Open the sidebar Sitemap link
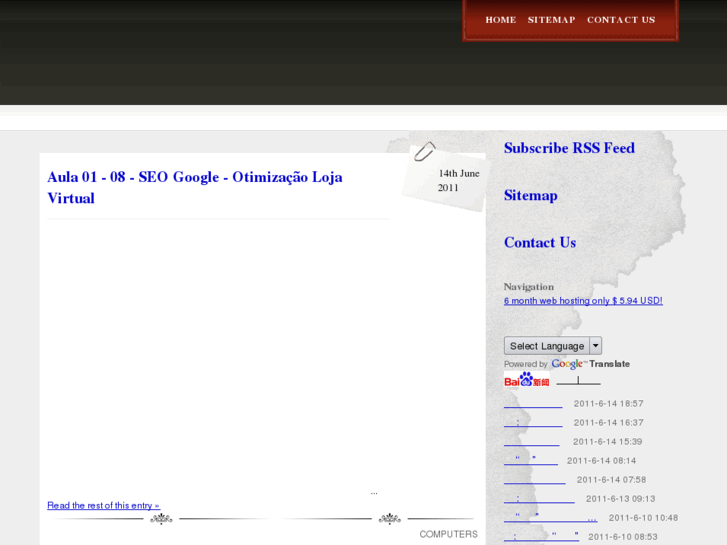This screenshot has width=727, height=545. click(530, 195)
